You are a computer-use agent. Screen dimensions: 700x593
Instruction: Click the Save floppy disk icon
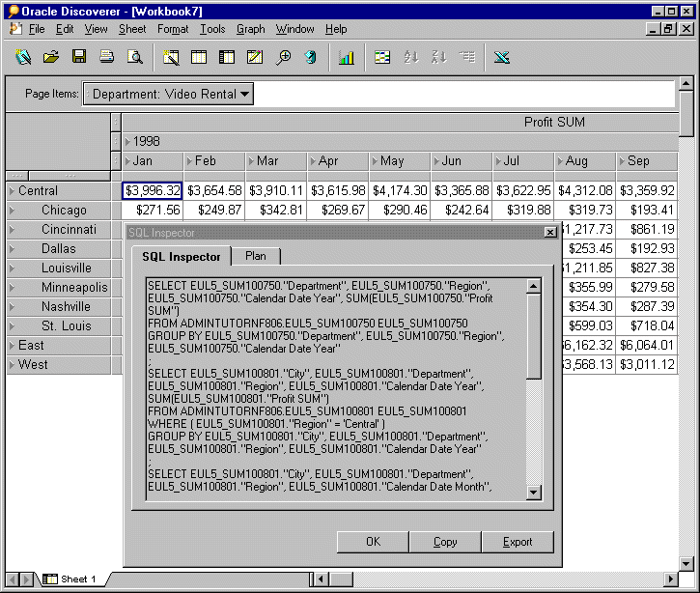[79, 57]
